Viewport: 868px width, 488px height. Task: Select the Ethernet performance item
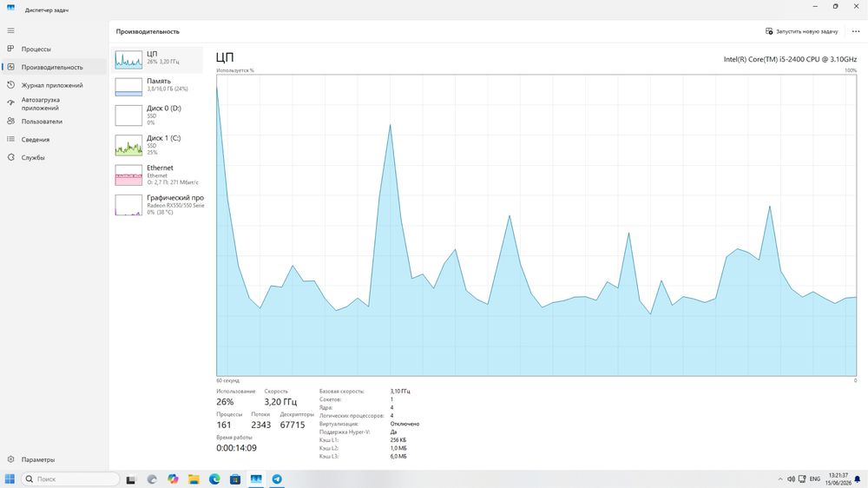pos(158,175)
